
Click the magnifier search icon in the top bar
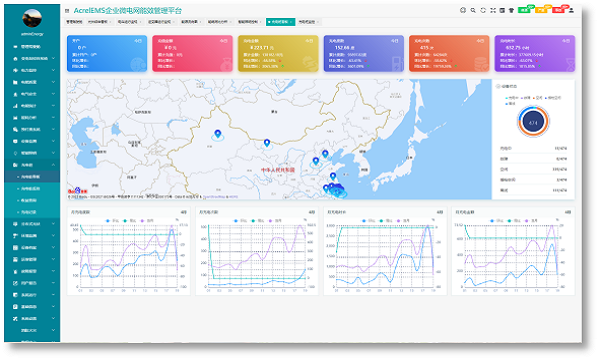tap(473, 10)
